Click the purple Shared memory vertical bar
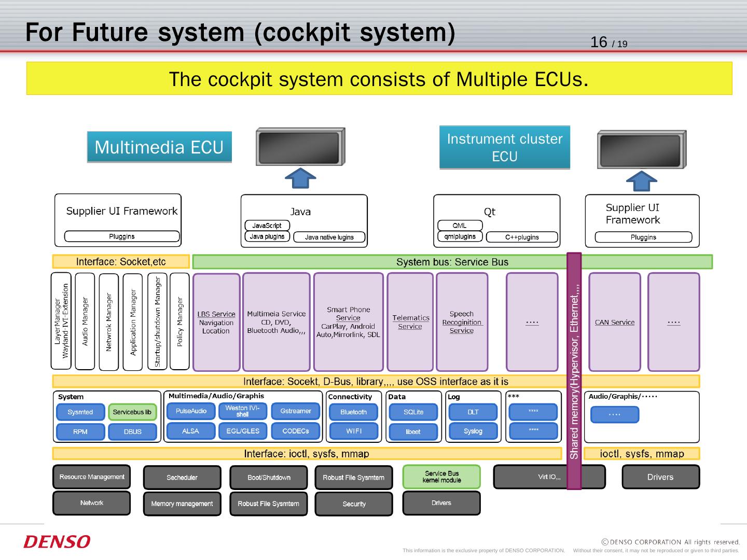 pos(574,371)
